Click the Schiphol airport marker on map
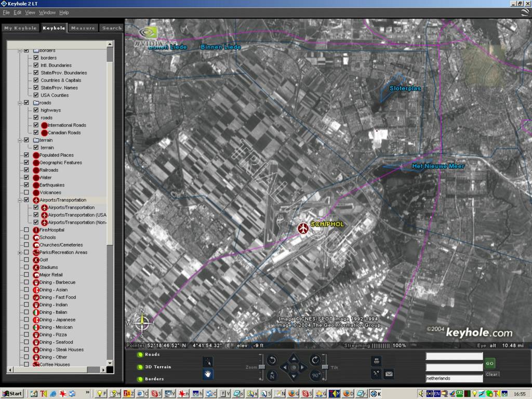 coord(303,229)
